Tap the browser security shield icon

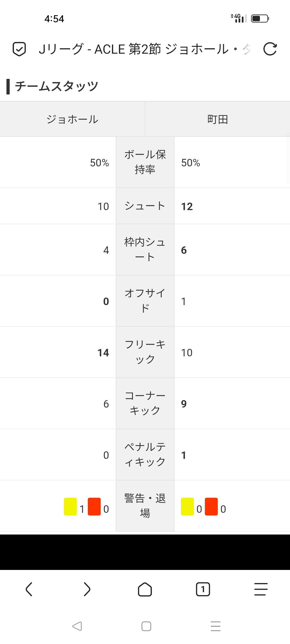pyautogui.click(x=19, y=49)
